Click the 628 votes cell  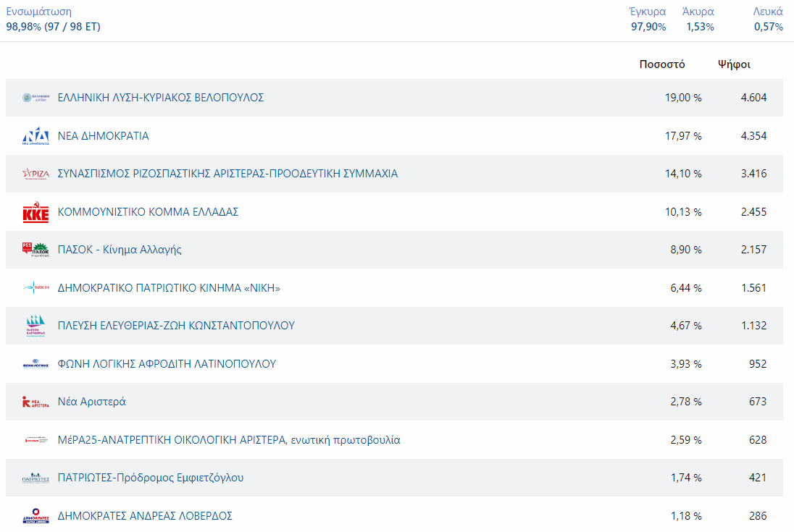click(758, 440)
